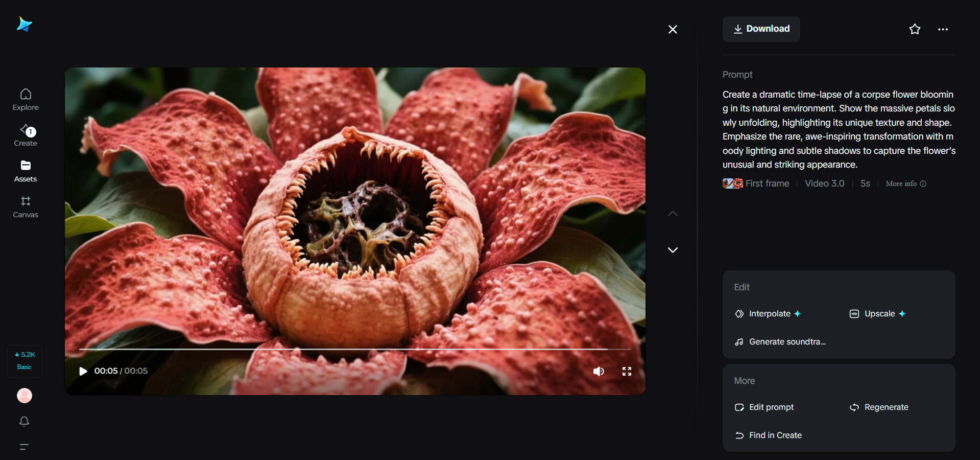Image resolution: width=980 pixels, height=460 pixels.
Task: Open the sidebar menu lines icon
Action: click(24, 447)
